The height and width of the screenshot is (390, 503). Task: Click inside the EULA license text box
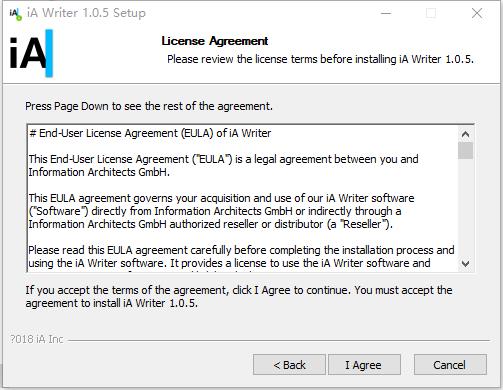243,198
